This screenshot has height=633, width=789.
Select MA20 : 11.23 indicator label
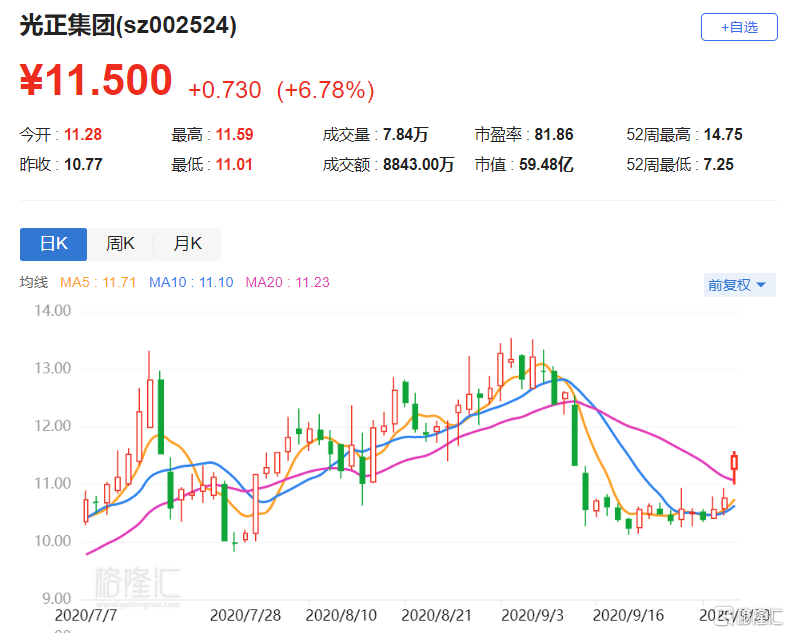coord(287,282)
